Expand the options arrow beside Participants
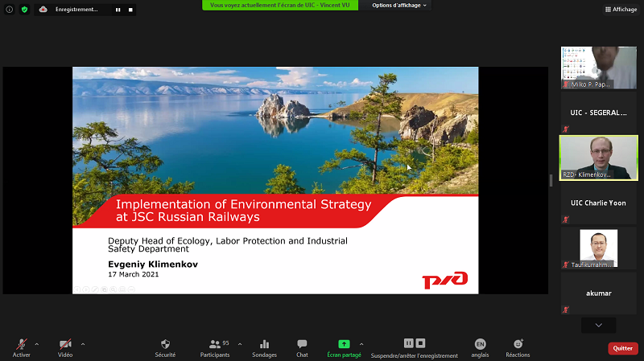The image size is (644, 361). click(240, 344)
